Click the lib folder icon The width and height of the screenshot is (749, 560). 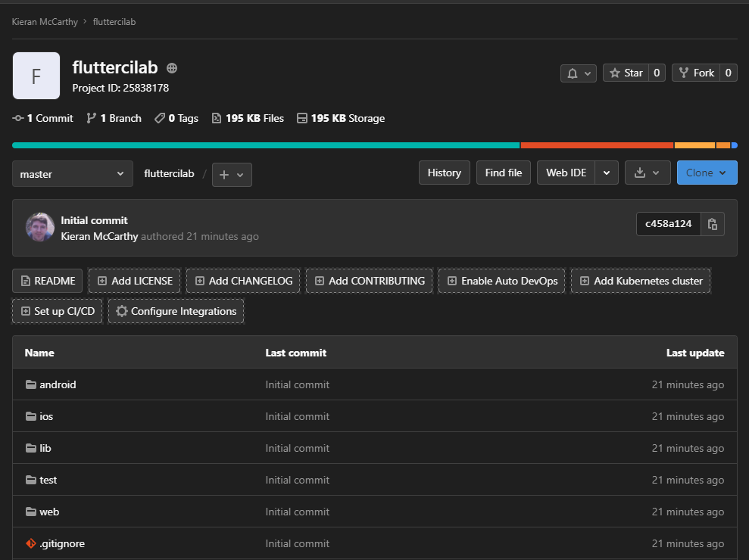pyautogui.click(x=31, y=448)
